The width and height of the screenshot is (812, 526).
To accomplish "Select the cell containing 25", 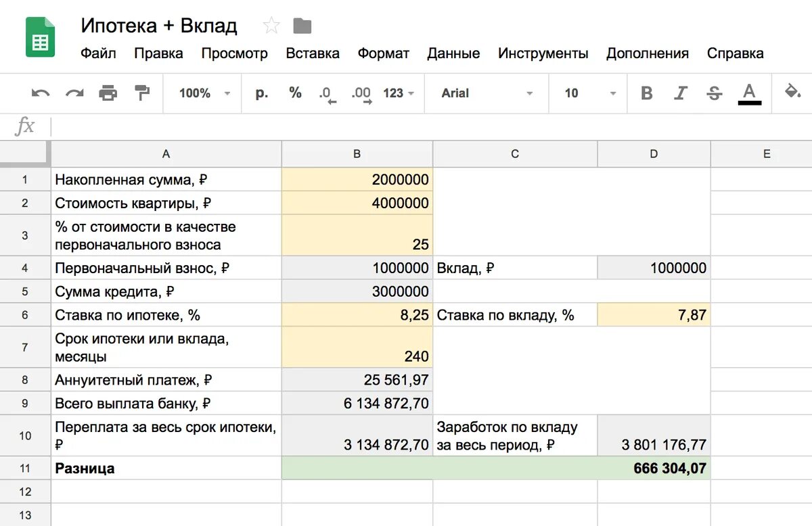I will pyautogui.click(x=357, y=235).
